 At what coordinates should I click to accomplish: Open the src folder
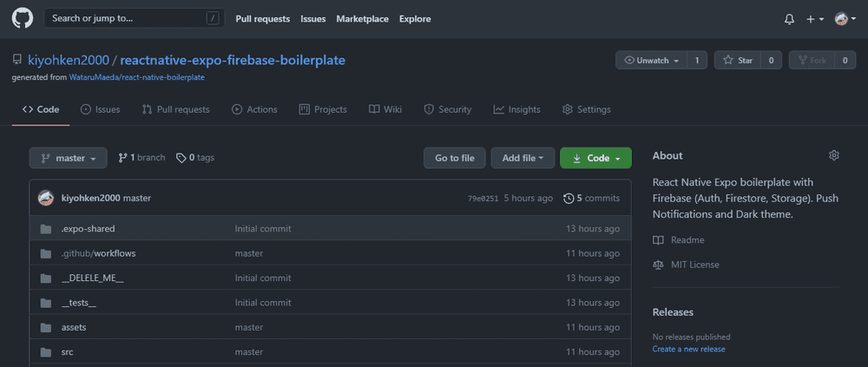tap(67, 352)
